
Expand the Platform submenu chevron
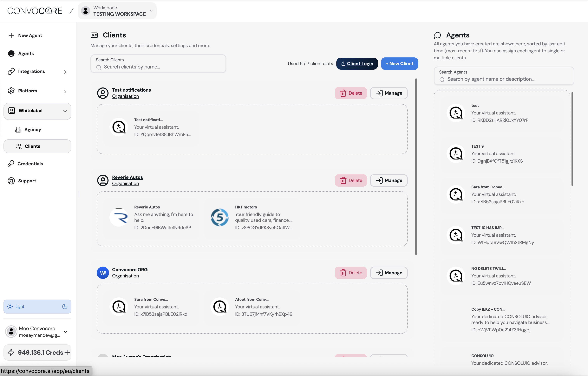pyautogui.click(x=65, y=91)
